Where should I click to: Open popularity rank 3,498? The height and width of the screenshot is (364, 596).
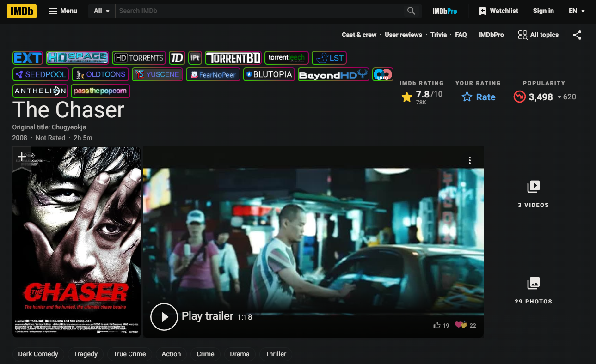click(544, 97)
